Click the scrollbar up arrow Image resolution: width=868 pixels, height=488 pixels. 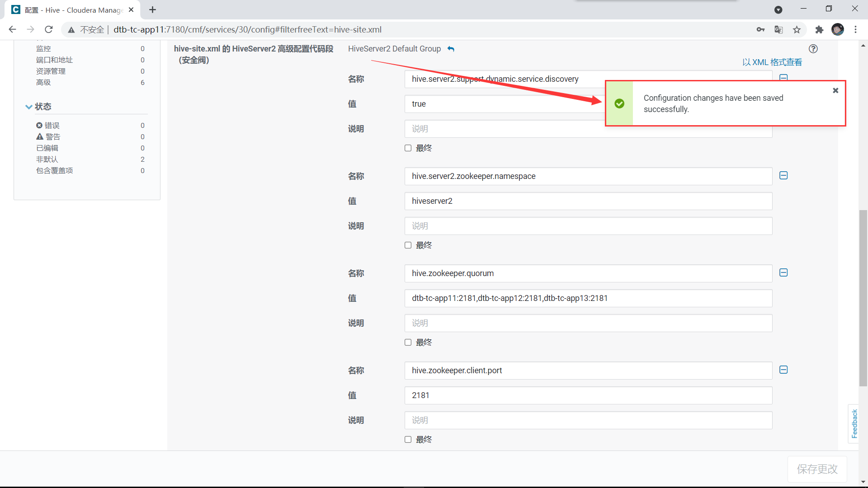tap(863, 45)
